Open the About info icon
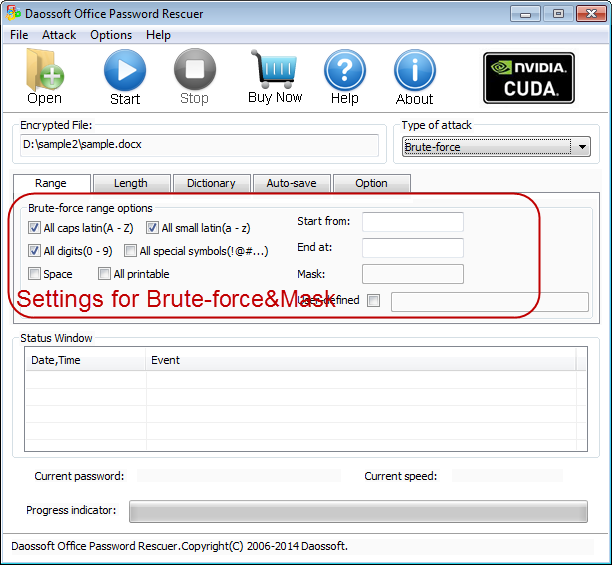 pos(415,70)
